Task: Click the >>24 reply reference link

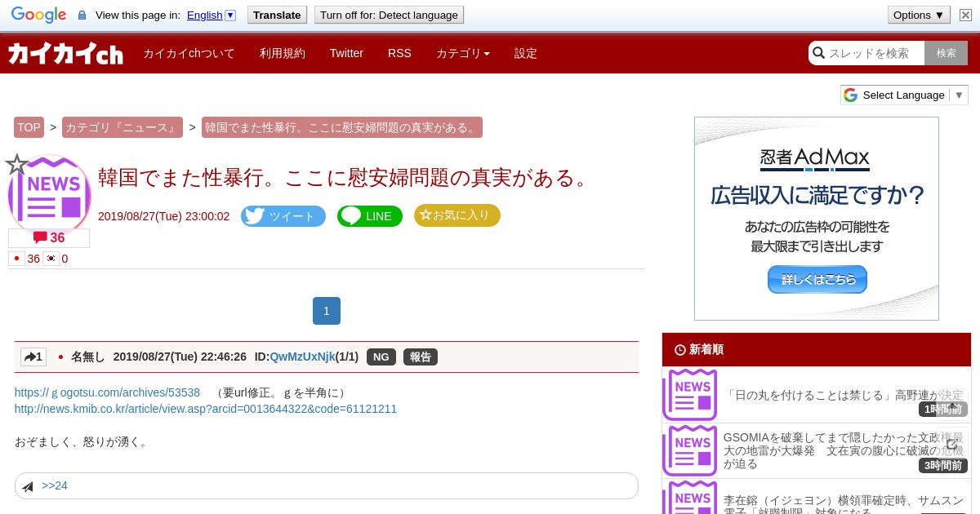Action: click(55, 485)
